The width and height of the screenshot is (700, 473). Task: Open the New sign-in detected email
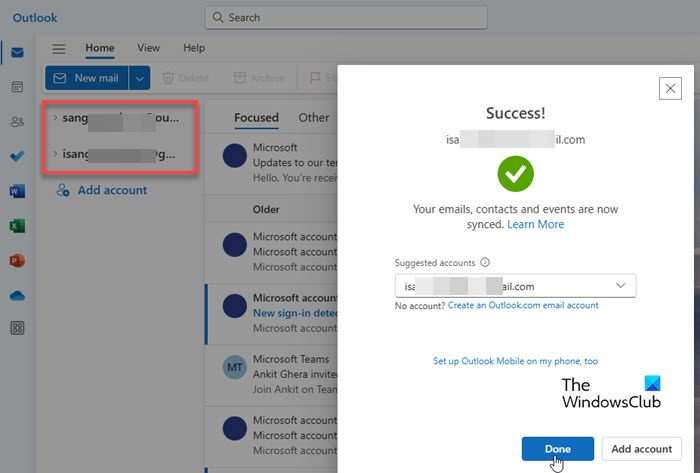(271, 314)
